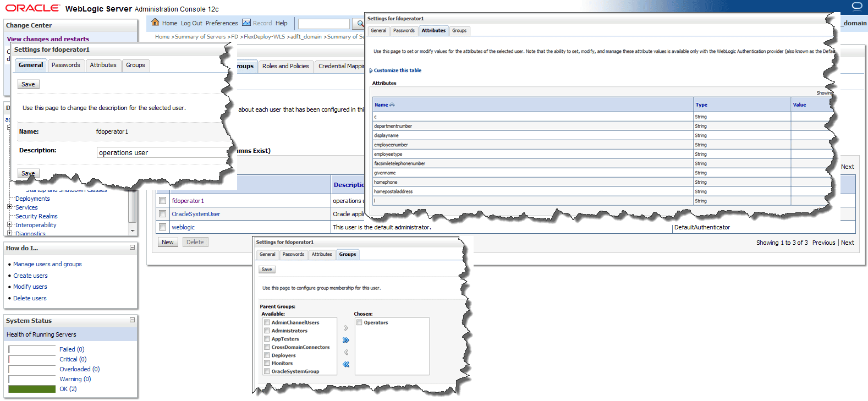The width and height of the screenshot is (868, 401).
Task: Check the Operators chosen group
Action: (x=359, y=323)
